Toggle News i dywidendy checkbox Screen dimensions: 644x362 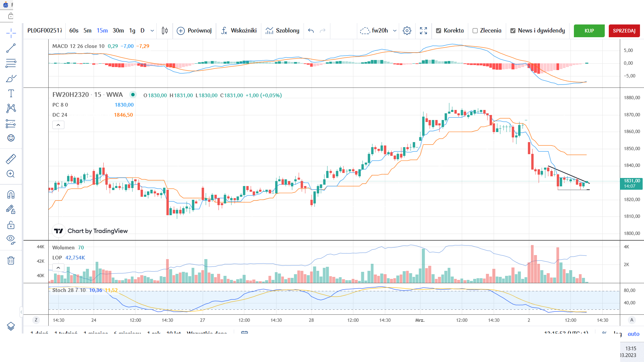click(513, 31)
